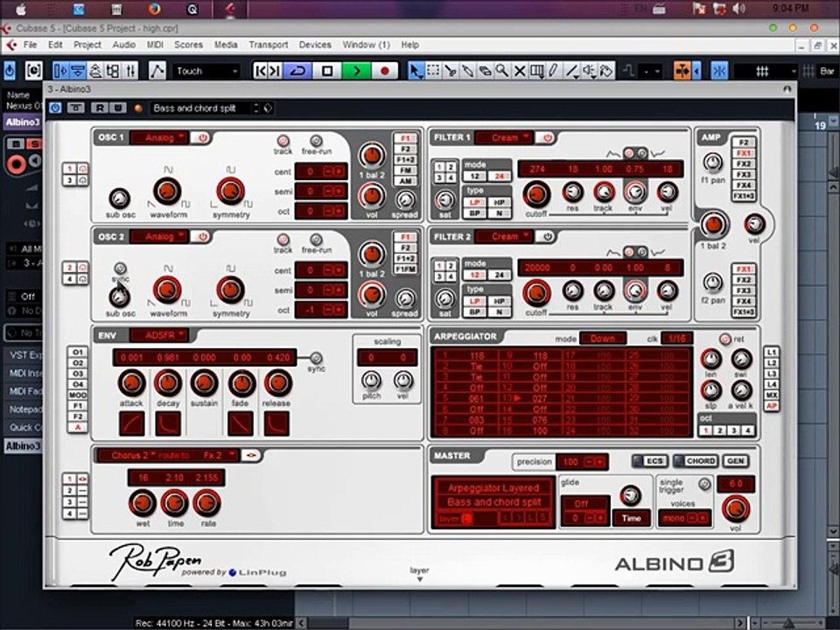This screenshot has height=630, width=840.
Task: Open the File menu
Action: tap(30, 45)
